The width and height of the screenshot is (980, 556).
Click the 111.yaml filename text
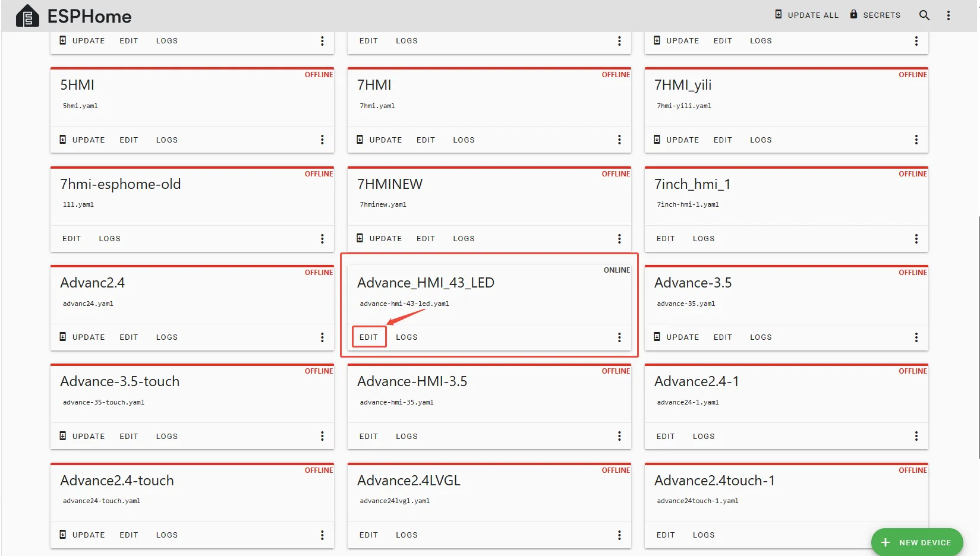(78, 204)
